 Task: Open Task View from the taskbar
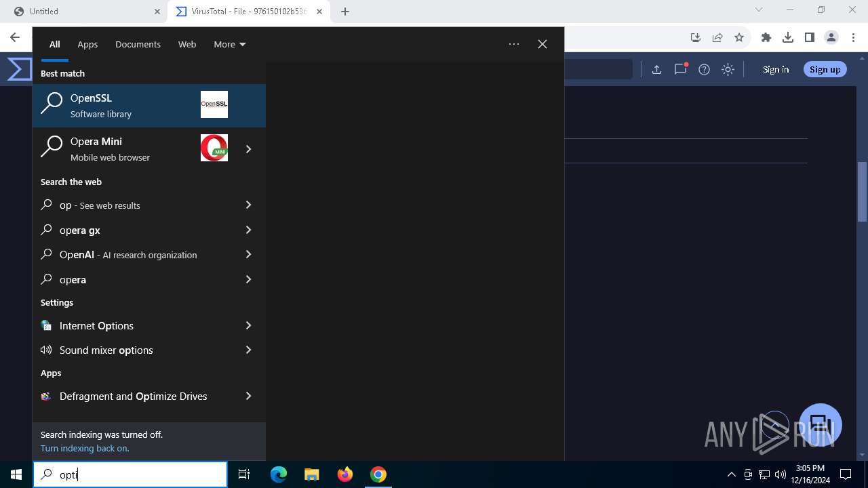click(x=244, y=474)
